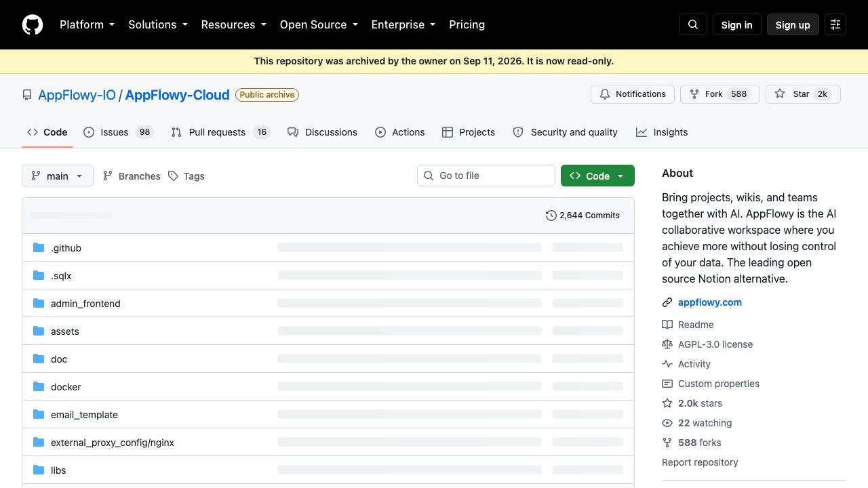Viewport: 868px width, 488px height.
Task: Click the repository icon beside AppFlowy-IO
Action: tap(27, 95)
